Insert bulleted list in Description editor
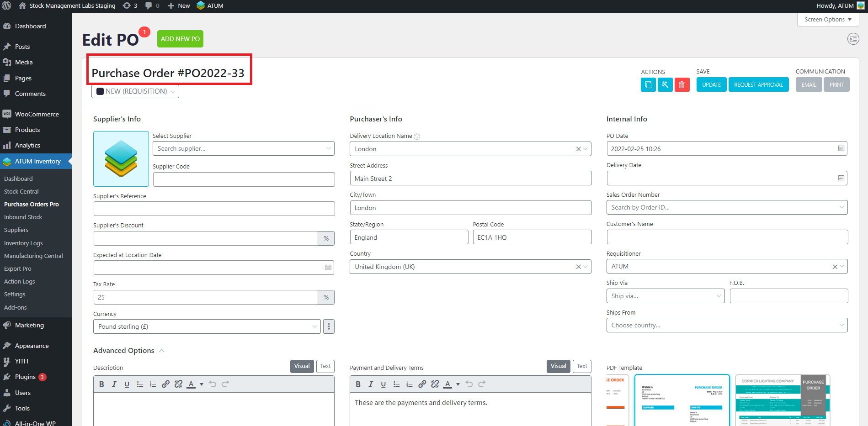868x426 pixels. [x=140, y=384]
